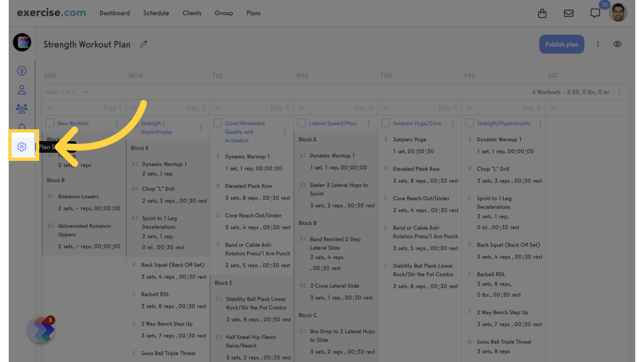Click the shopping bag icon

point(542,13)
